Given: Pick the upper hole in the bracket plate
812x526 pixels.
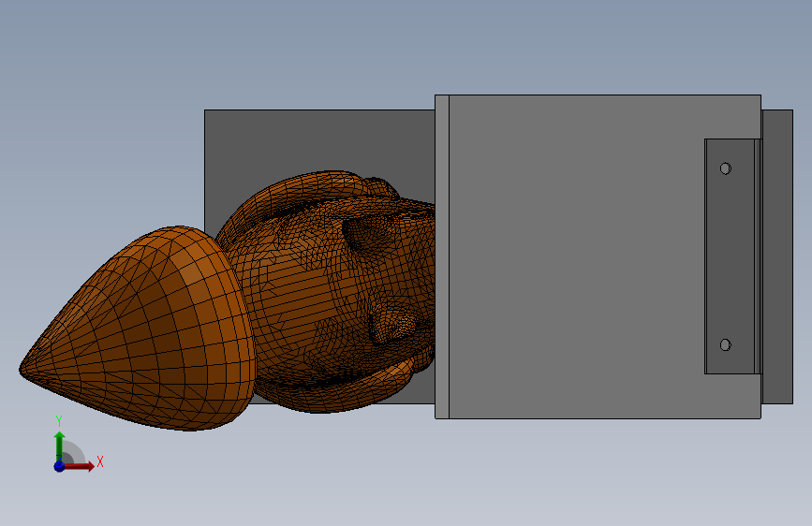Looking at the screenshot, I should coord(726,168).
